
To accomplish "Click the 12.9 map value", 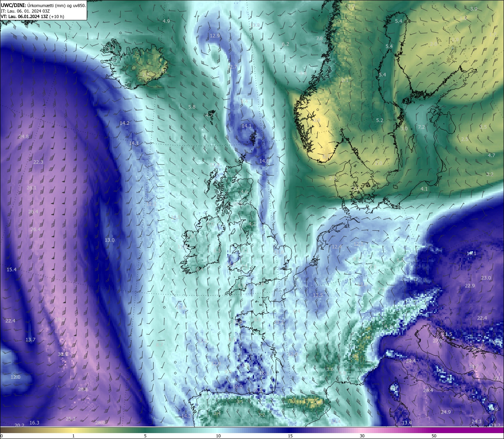I will (215, 36).
